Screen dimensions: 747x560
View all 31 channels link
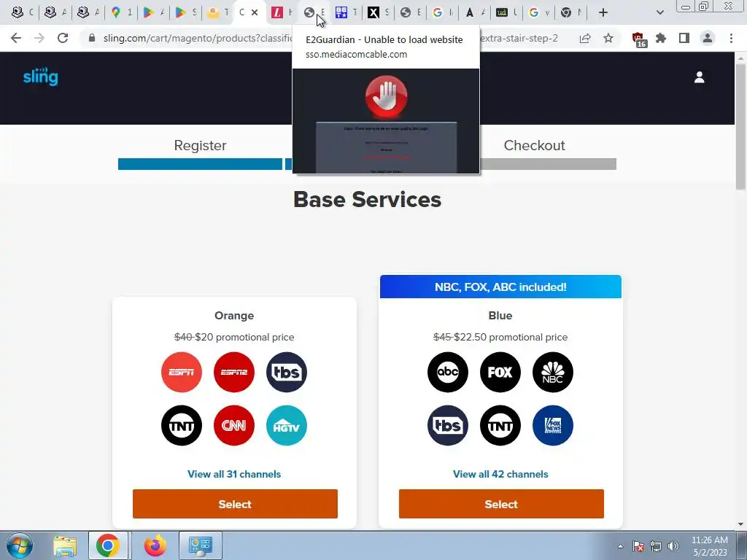[234, 474]
